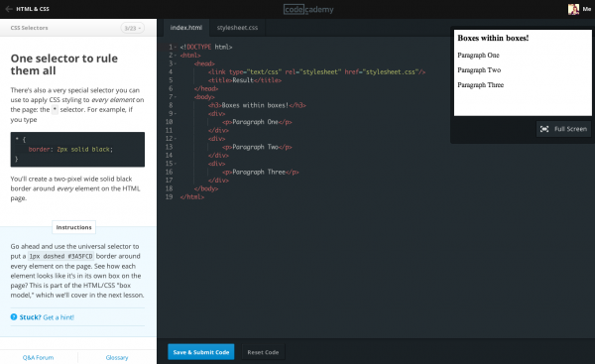Collapse the body tag fold at line 7
The width and height of the screenshot is (595, 364).
(x=176, y=97)
